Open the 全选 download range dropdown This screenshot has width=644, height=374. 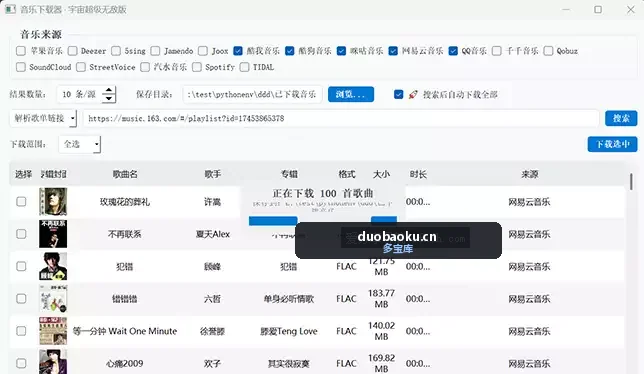pos(80,144)
